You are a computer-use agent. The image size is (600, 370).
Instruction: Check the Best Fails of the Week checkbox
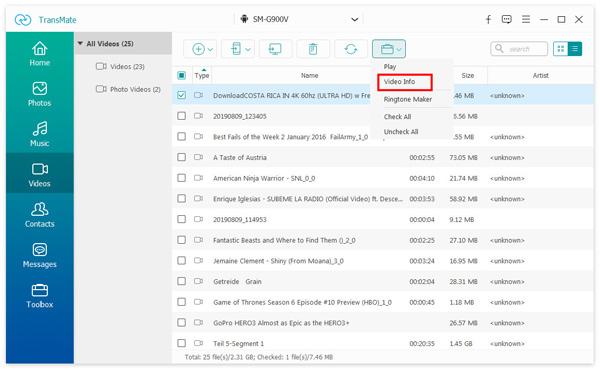tap(181, 136)
